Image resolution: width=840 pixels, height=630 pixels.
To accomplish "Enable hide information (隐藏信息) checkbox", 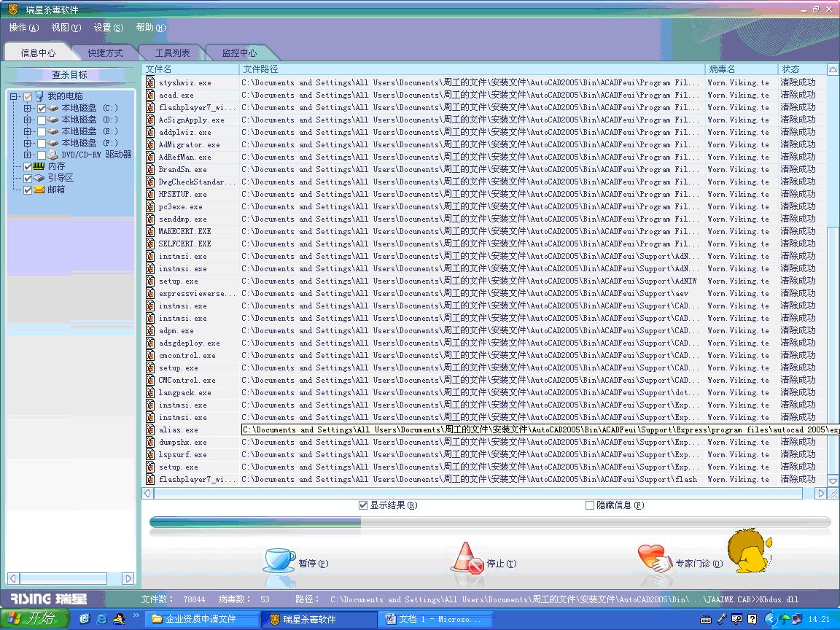I will point(590,505).
